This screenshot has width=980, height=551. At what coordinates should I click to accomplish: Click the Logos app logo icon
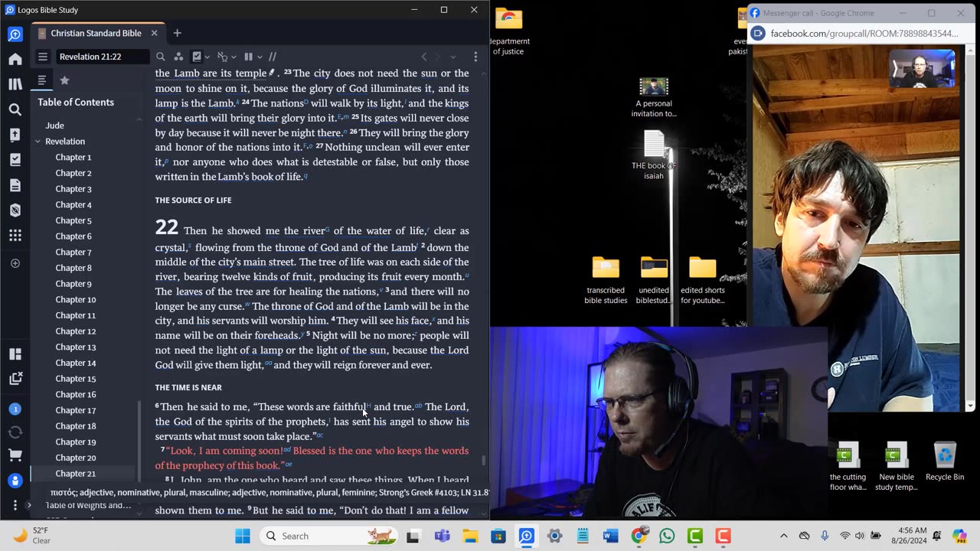(x=15, y=34)
